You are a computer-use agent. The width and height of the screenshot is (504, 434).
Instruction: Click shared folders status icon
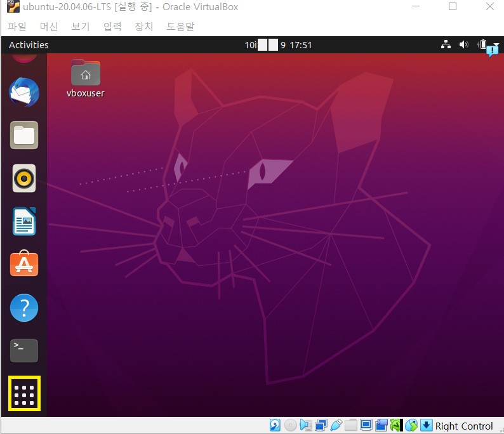coord(351,425)
